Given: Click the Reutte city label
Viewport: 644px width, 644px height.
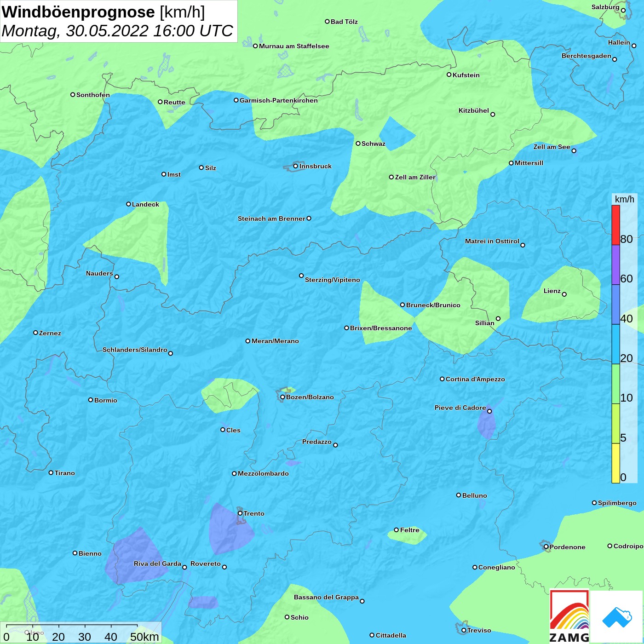Looking at the screenshot, I should click(174, 102).
